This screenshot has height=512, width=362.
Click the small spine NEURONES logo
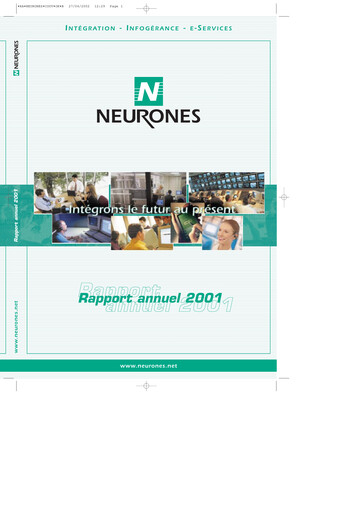(16, 58)
